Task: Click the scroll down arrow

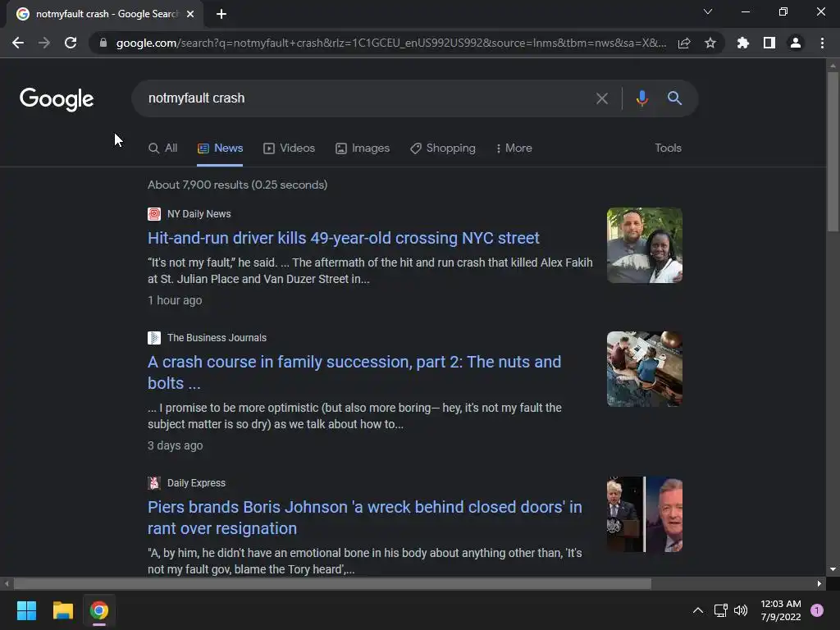Action: [x=833, y=569]
